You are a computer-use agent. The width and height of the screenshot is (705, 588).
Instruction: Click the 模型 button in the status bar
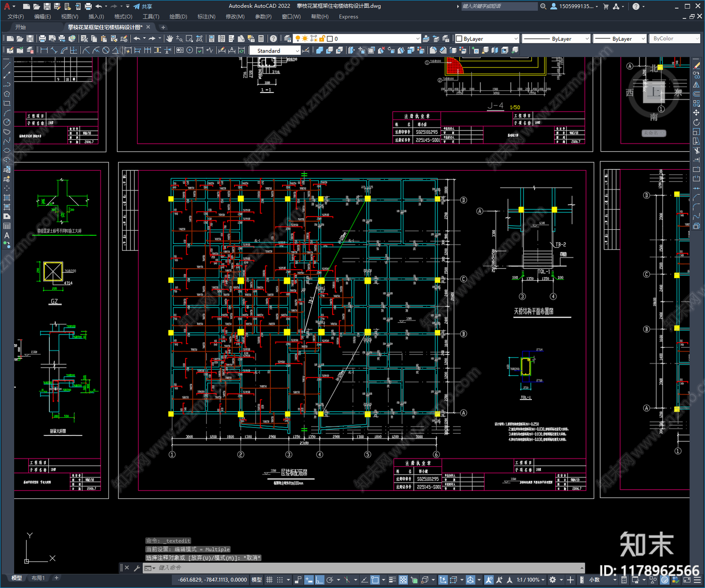(256, 580)
